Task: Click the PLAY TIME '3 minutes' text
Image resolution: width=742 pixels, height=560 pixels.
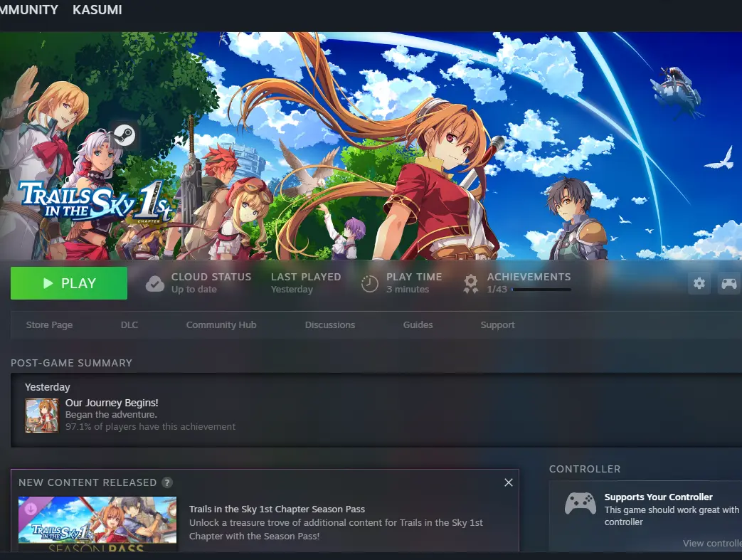Action: coord(408,289)
